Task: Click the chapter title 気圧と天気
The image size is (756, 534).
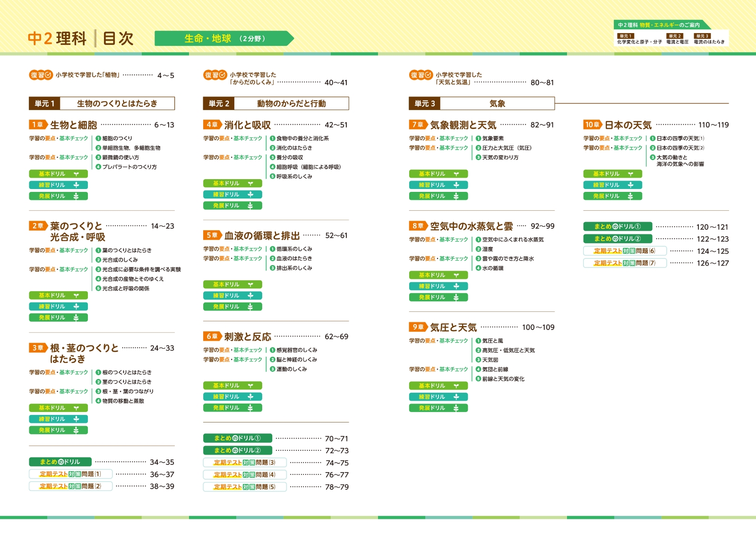Action: pyautogui.click(x=454, y=327)
